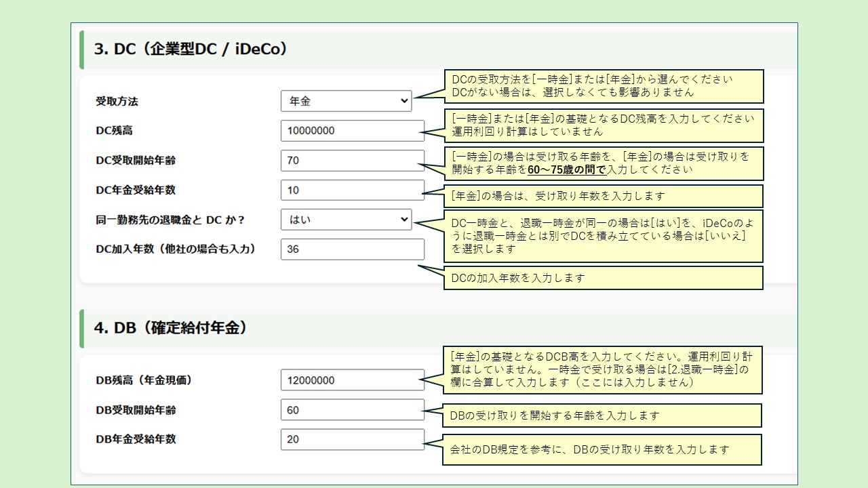The image size is (868, 488).
Task: Select the DC年金受給年数 input box
Action: [x=352, y=190]
